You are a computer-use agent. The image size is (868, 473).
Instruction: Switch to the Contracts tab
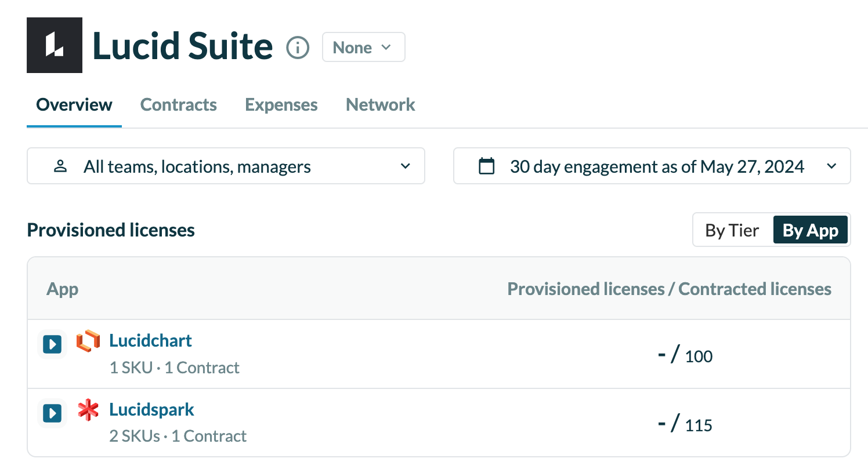click(x=178, y=105)
